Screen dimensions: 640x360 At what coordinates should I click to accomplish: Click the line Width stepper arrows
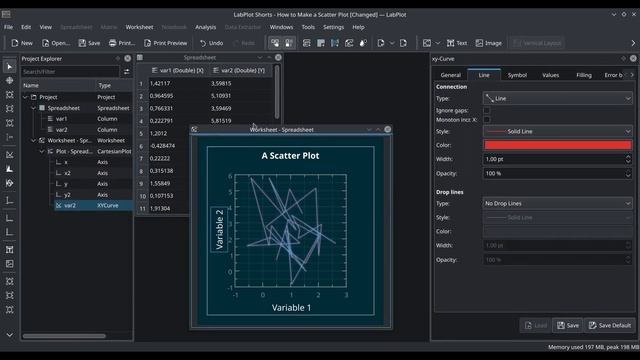628,159
